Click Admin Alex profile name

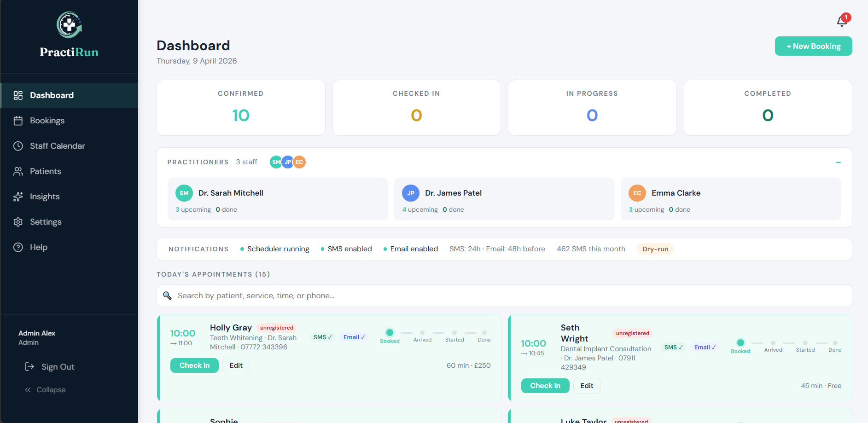pos(37,333)
